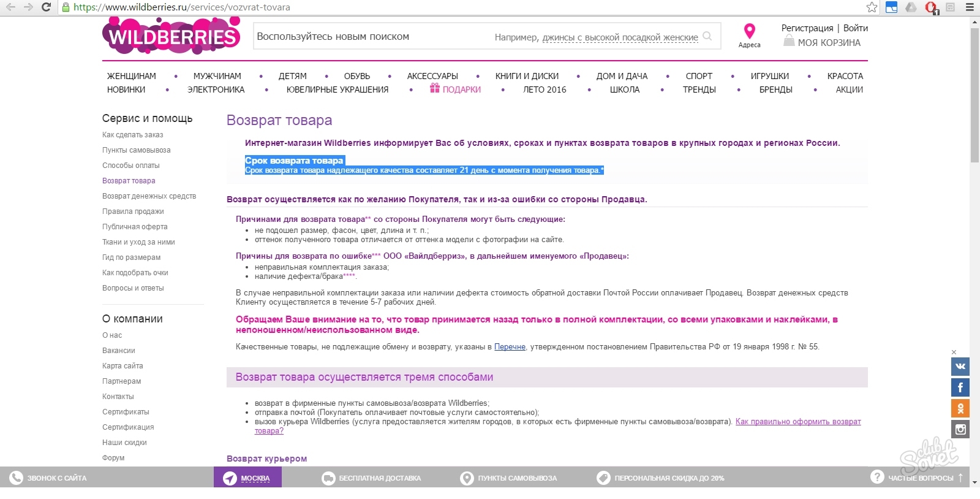Open 'Пункты самовывоза' sidebar link
Image resolution: width=980 pixels, height=499 pixels.
(137, 150)
